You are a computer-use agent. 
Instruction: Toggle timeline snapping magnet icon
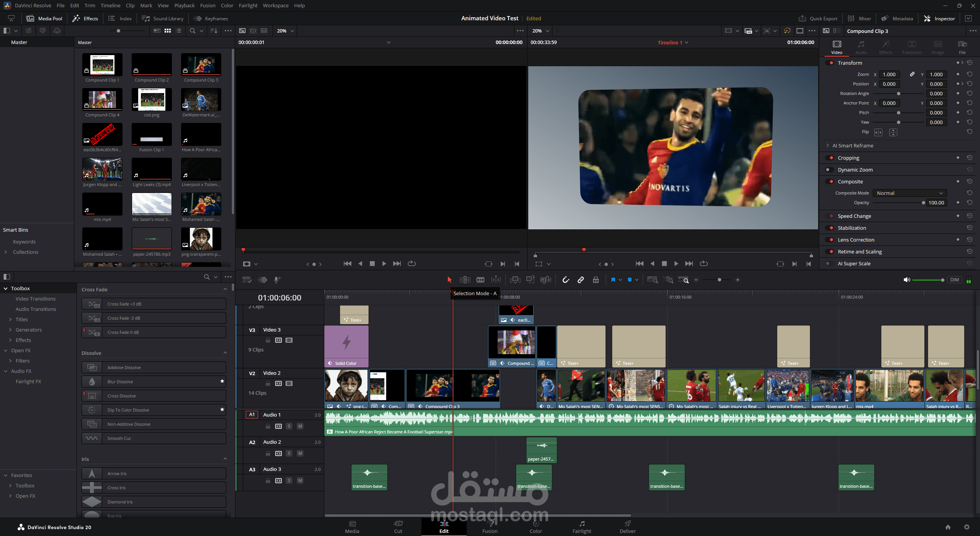click(x=565, y=280)
